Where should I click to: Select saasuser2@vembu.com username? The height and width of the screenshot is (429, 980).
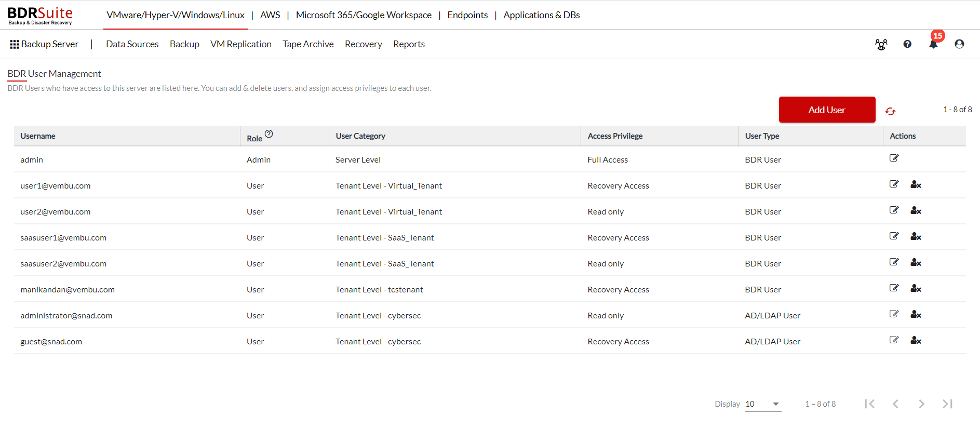pos(63,264)
